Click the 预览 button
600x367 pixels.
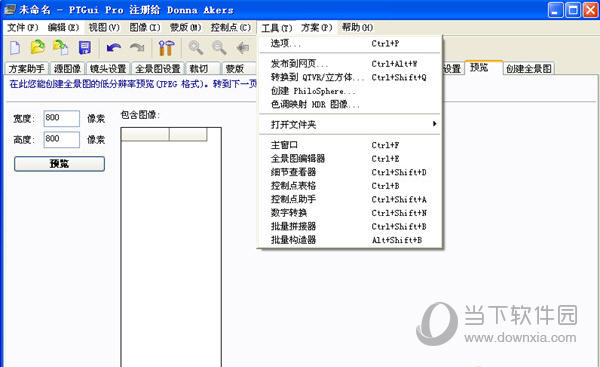[59, 164]
